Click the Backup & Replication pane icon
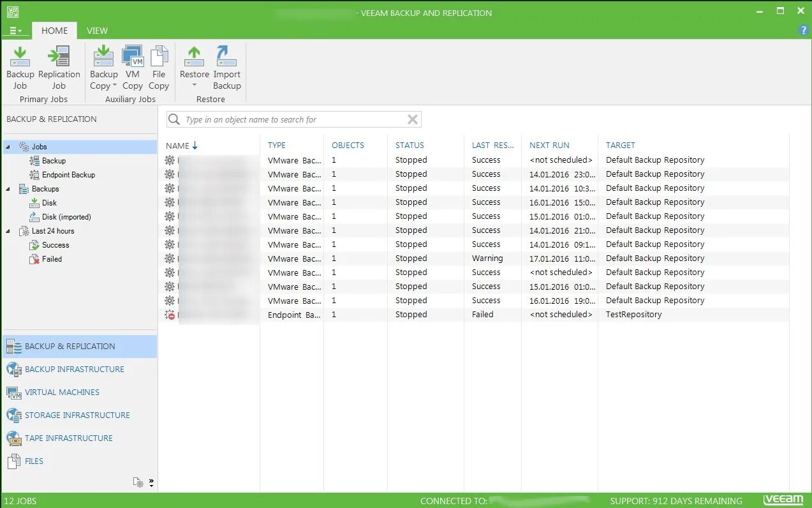 coord(14,347)
